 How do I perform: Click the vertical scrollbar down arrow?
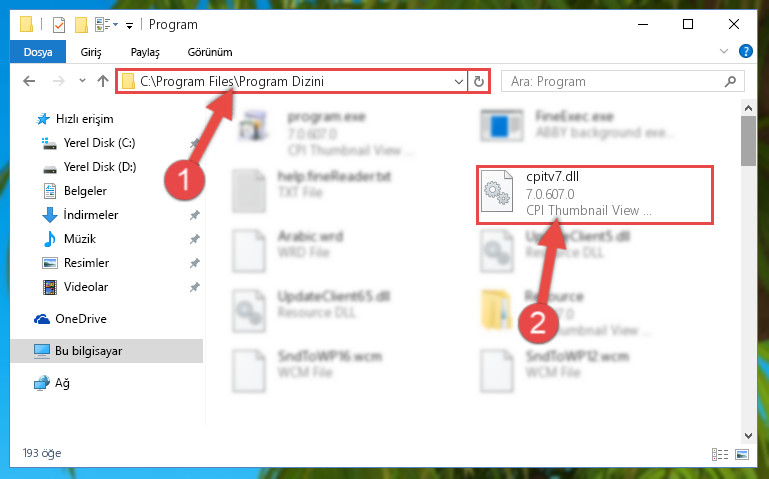(x=748, y=435)
